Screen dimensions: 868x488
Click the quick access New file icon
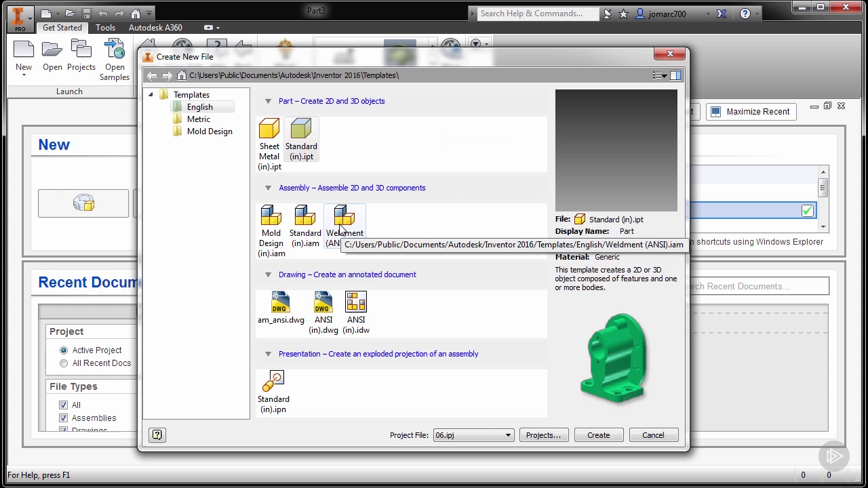point(45,14)
